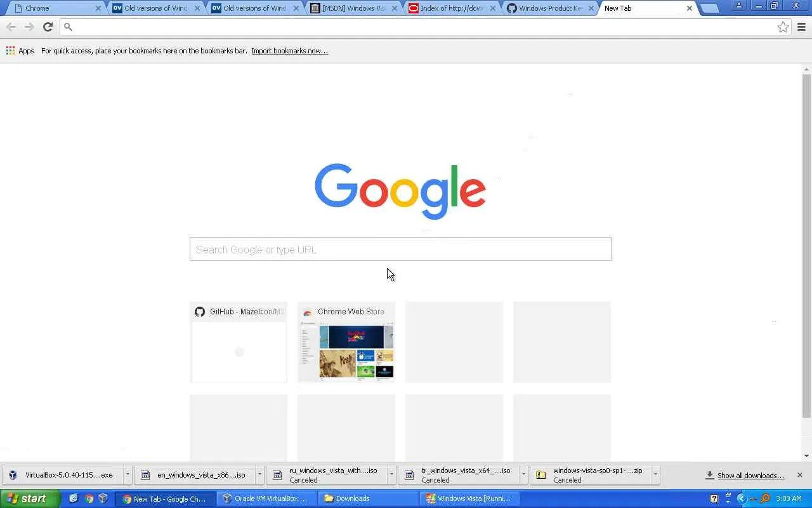Image resolution: width=812 pixels, height=508 pixels.
Task: Click the taskbar clock showing 3:03 AM
Action: point(789,498)
